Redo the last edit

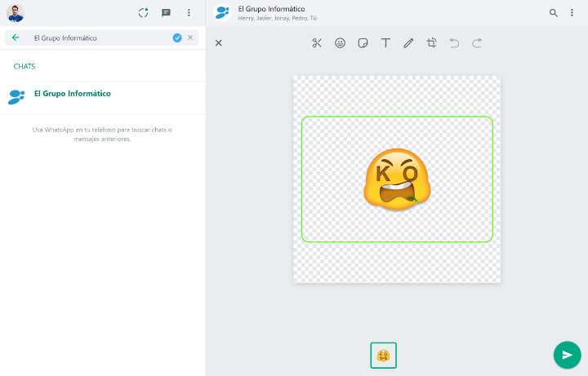(477, 43)
